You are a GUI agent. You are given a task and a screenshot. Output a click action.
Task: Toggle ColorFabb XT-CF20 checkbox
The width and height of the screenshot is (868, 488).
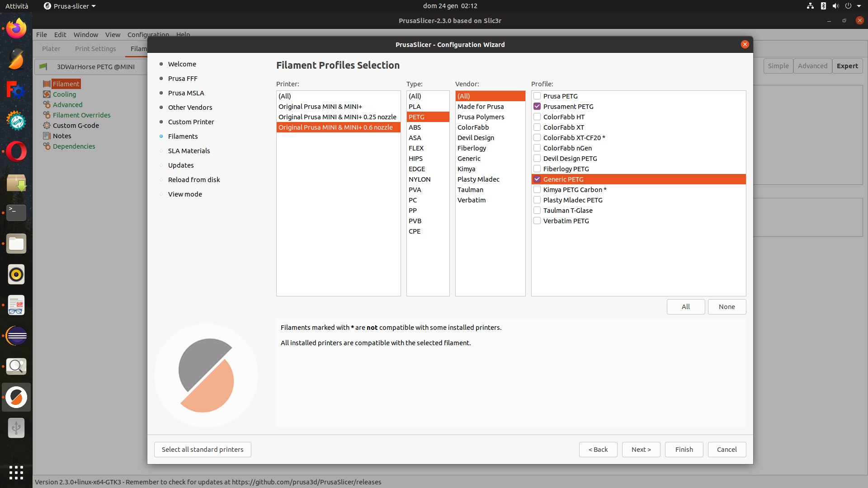[x=537, y=137]
